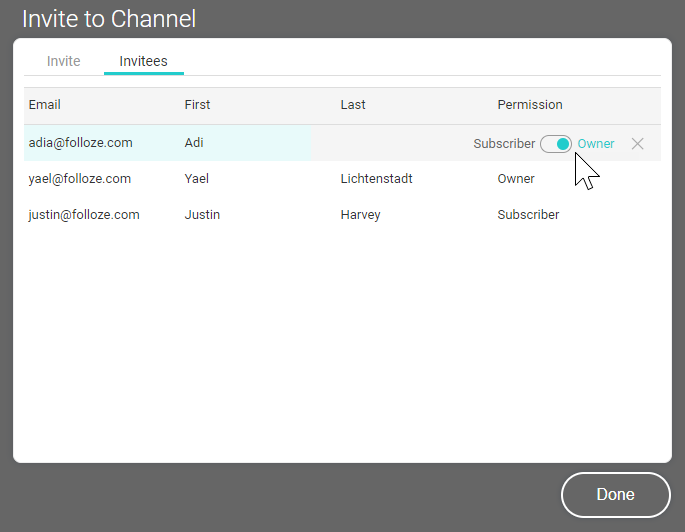The width and height of the screenshot is (685, 532).
Task: Remove adia@folloze.com invitee with X icon
Action: [x=638, y=144]
